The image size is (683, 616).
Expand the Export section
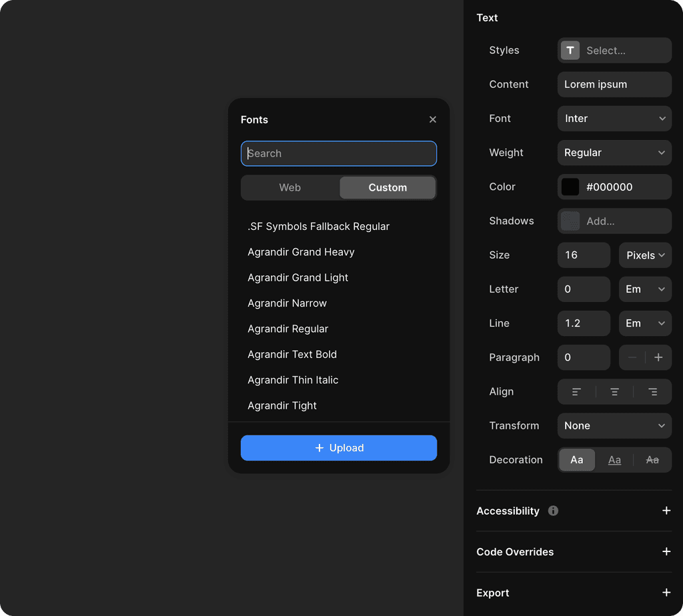point(666,593)
